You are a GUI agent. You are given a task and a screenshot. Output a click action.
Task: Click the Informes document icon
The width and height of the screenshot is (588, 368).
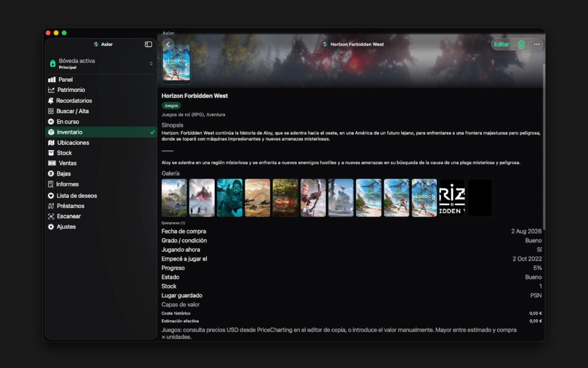point(51,184)
